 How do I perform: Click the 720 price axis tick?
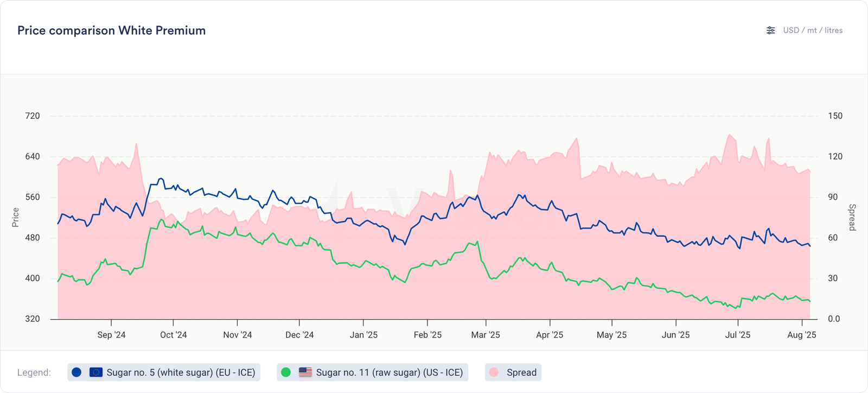tap(33, 116)
